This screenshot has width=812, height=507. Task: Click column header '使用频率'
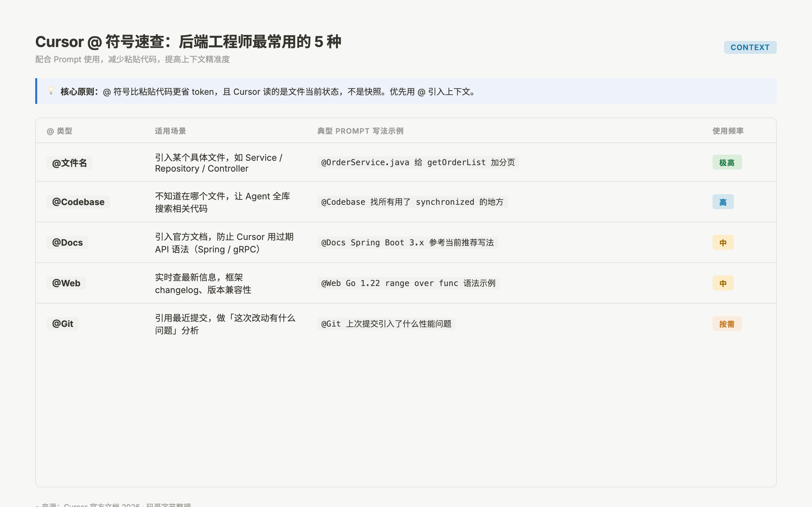click(x=728, y=131)
